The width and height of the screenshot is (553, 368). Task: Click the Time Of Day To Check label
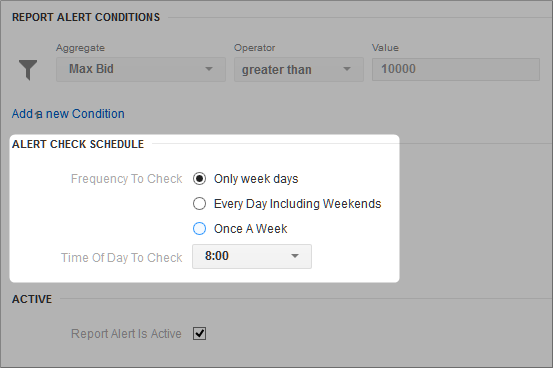122,258
